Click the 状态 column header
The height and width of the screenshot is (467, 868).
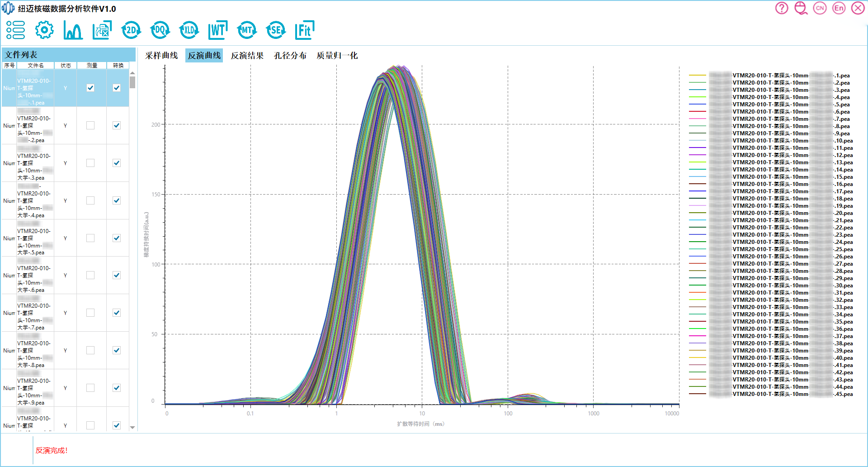pyautogui.click(x=66, y=66)
